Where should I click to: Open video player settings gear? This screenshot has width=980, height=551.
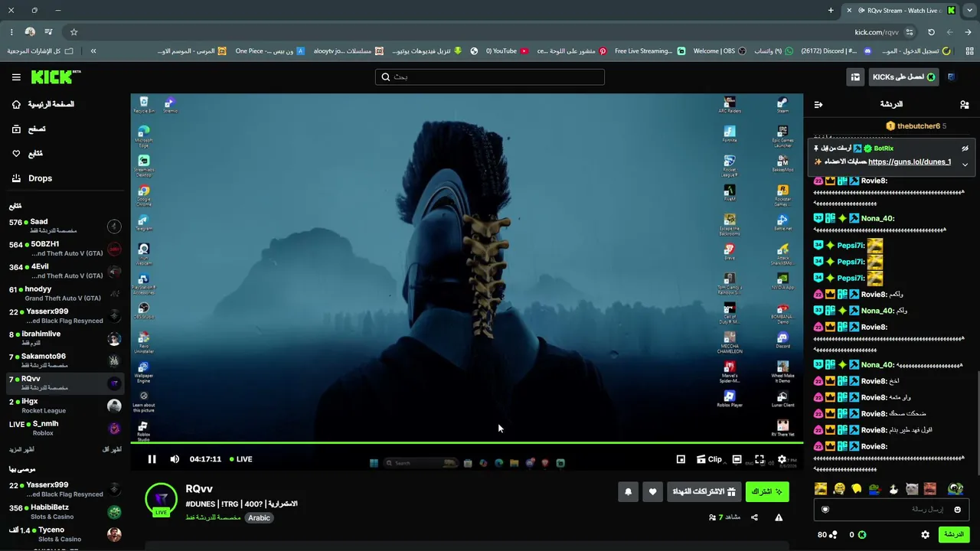pos(782,459)
